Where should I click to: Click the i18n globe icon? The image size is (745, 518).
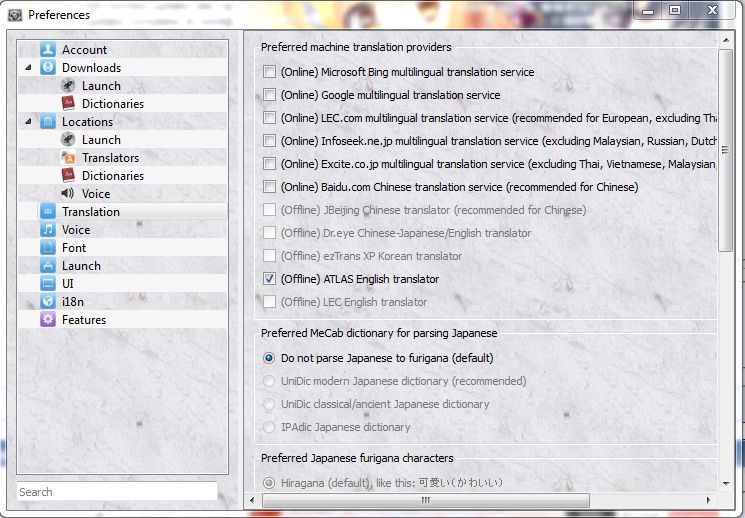[48, 302]
